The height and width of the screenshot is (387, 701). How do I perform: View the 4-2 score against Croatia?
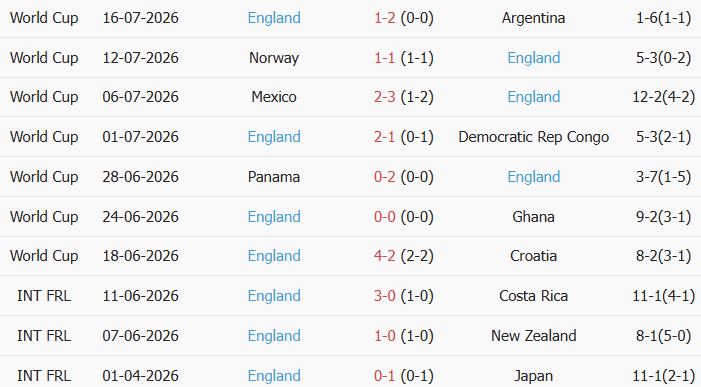[x=384, y=256]
